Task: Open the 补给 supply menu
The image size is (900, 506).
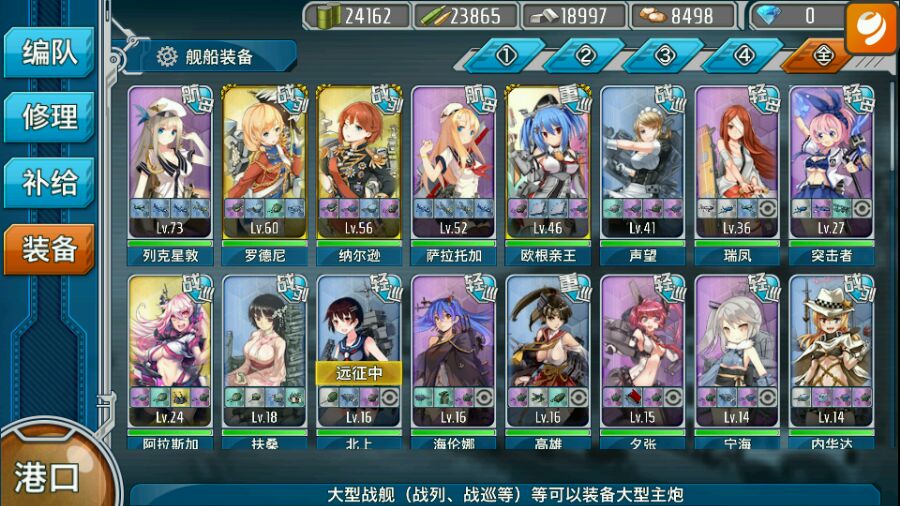Action: coord(49,183)
